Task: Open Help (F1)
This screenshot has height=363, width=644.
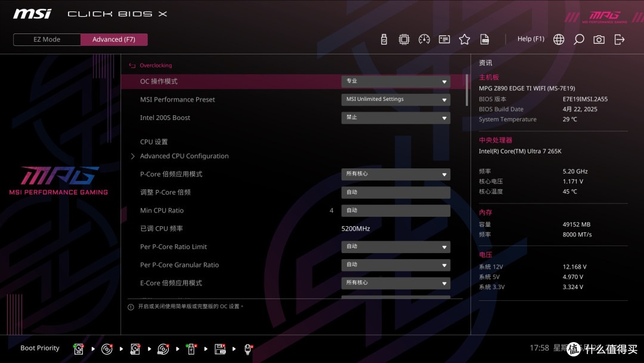Action: point(531,39)
